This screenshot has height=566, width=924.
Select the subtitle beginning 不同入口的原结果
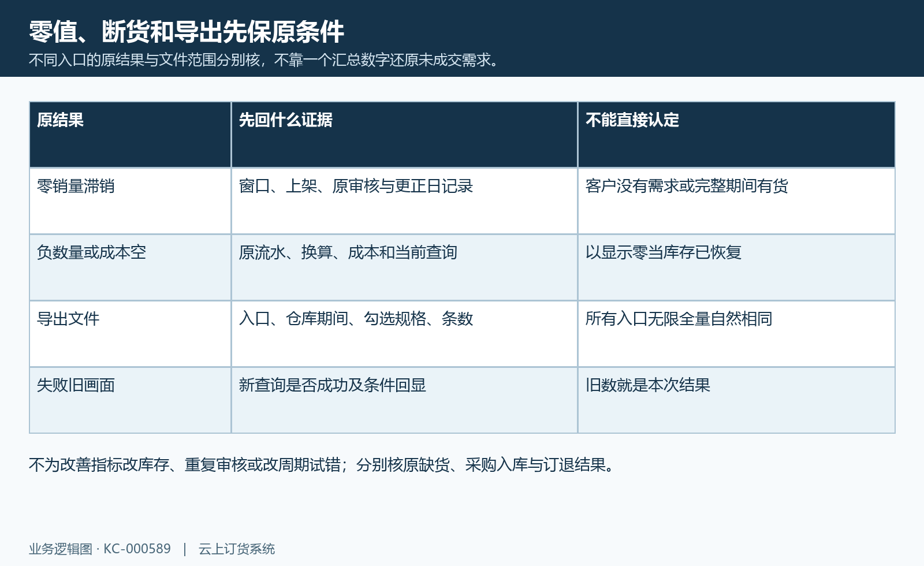coord(265,60)
